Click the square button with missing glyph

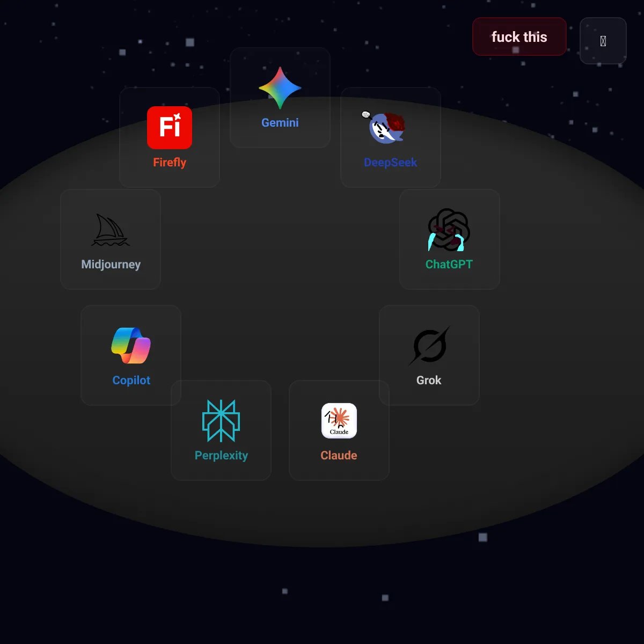pos(603,41)
